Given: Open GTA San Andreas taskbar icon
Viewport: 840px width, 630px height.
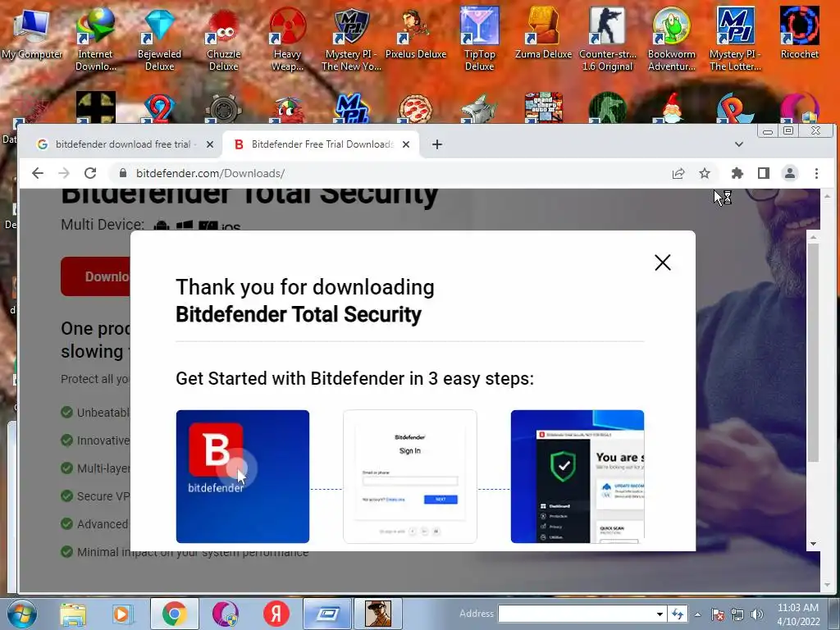Looking at the screenshot, I should 378,614.
